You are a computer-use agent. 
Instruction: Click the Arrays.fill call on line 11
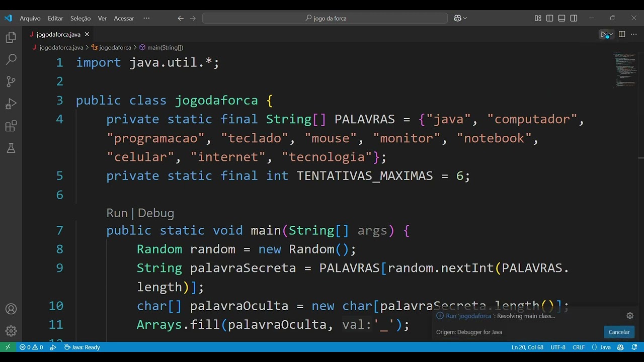click(178, 324)
